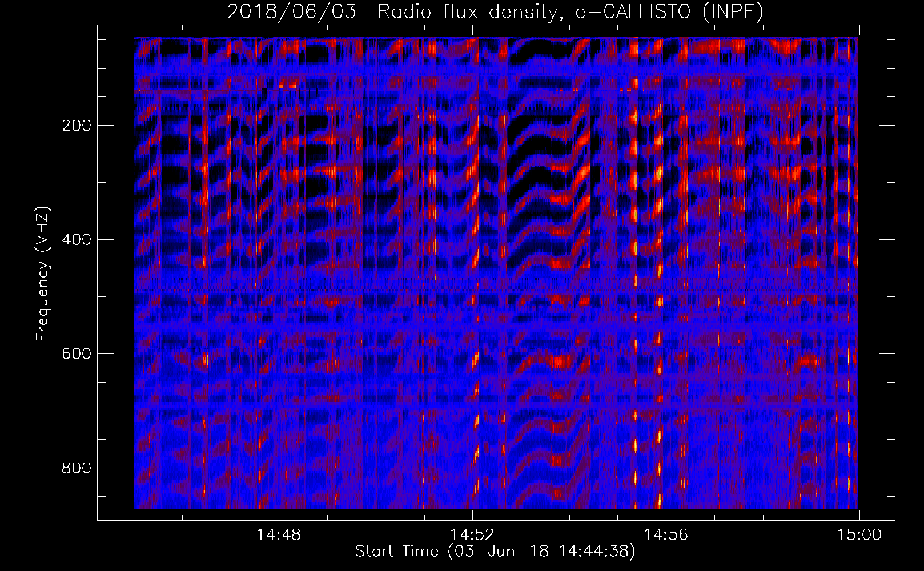Select the 200 frequency tick label

coord(76,126)
